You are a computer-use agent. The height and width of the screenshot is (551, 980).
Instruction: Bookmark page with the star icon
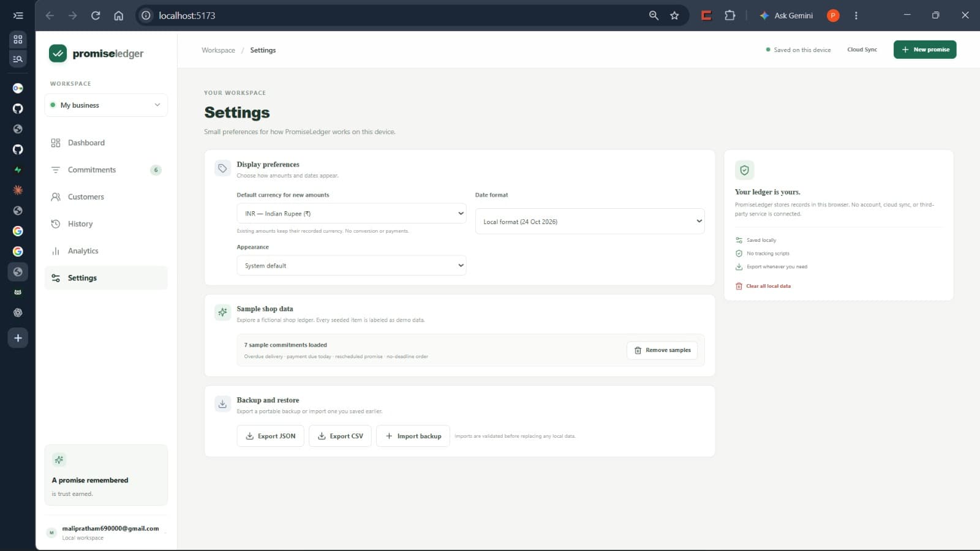[x=674, y=15]
